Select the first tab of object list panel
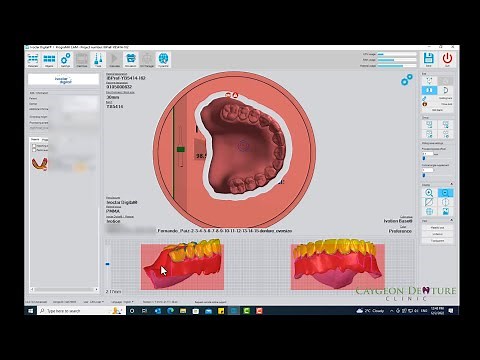480x360 pixels. coord(35,140)
